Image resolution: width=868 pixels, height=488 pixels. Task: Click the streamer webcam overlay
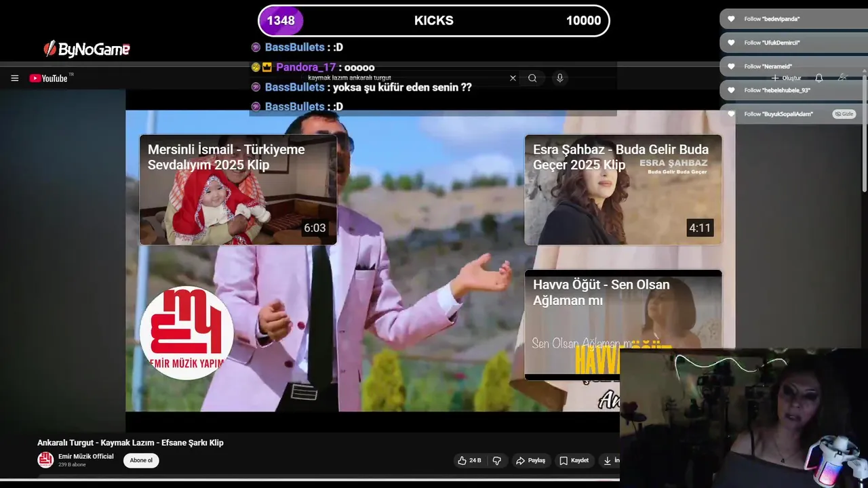coord(743,418)
